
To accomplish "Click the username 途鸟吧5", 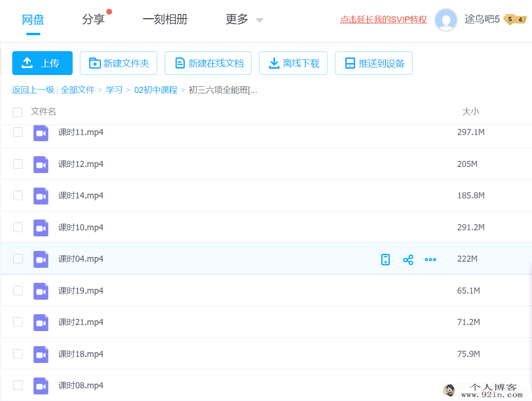I will [x=482, y=19].
